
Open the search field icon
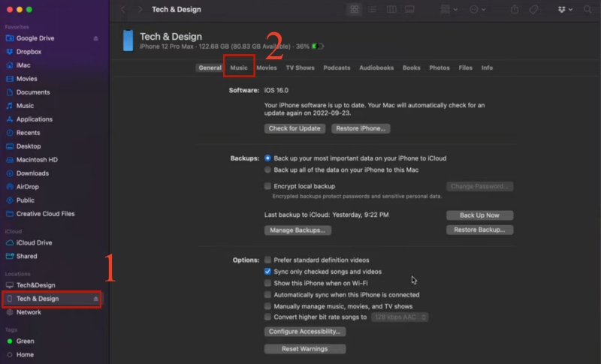point(587,9)
